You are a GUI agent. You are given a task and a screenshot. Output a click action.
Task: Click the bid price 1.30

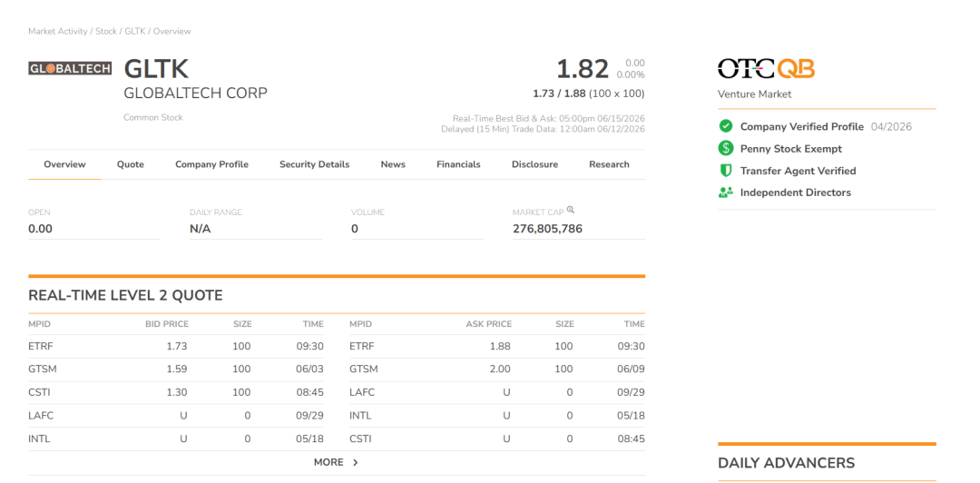click(x=177, y=392)
